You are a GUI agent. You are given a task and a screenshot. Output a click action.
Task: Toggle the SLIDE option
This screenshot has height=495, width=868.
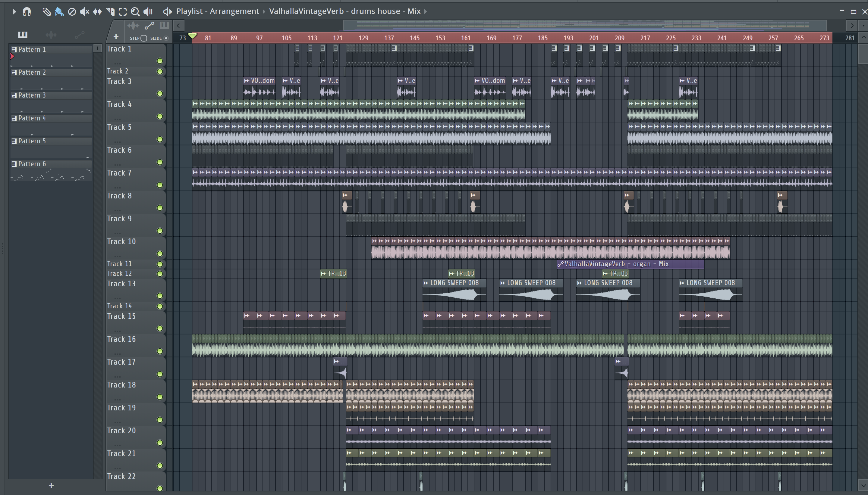(x=166, y=38)
